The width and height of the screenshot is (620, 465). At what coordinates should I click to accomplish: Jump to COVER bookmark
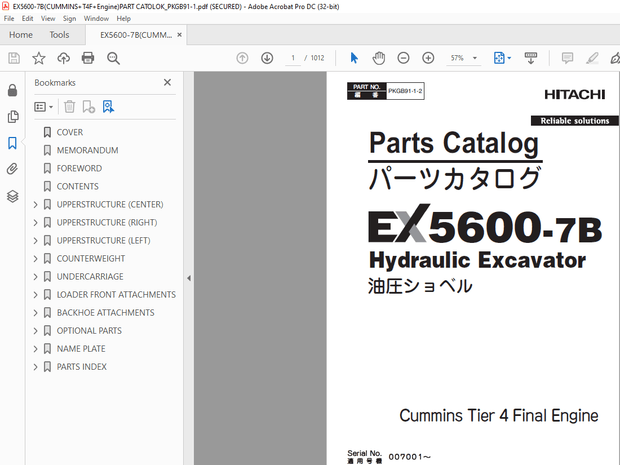pyautogui.click(x=70, y=132)
